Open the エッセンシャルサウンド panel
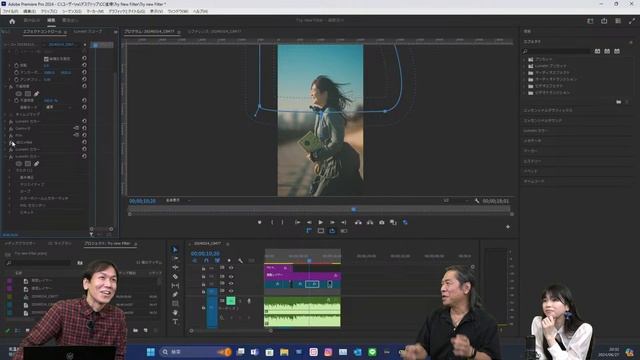640x360 pixels. tap(543, 120)
